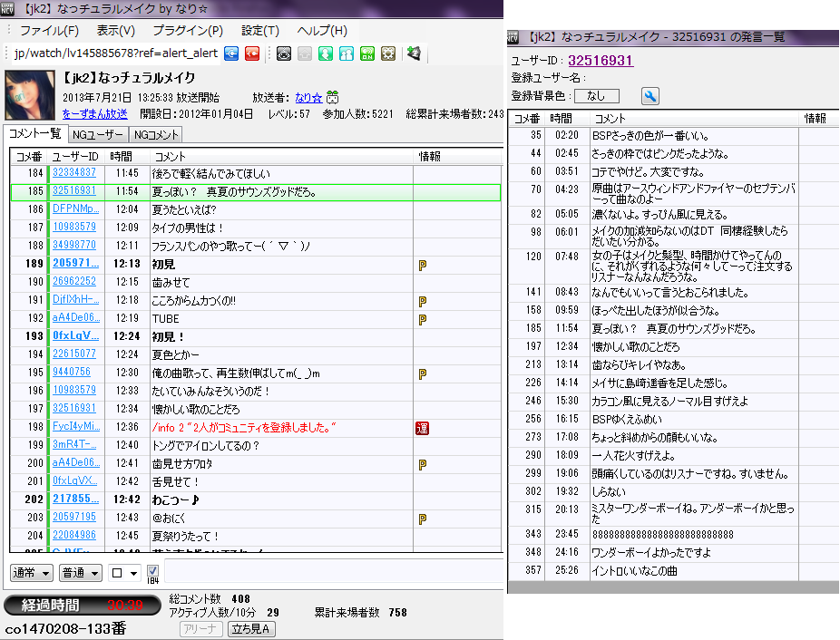The height and width of the screenshot is (640, 840).
Task: Click the eye icon in the toolbar
Action: click(x=284, y=53)
